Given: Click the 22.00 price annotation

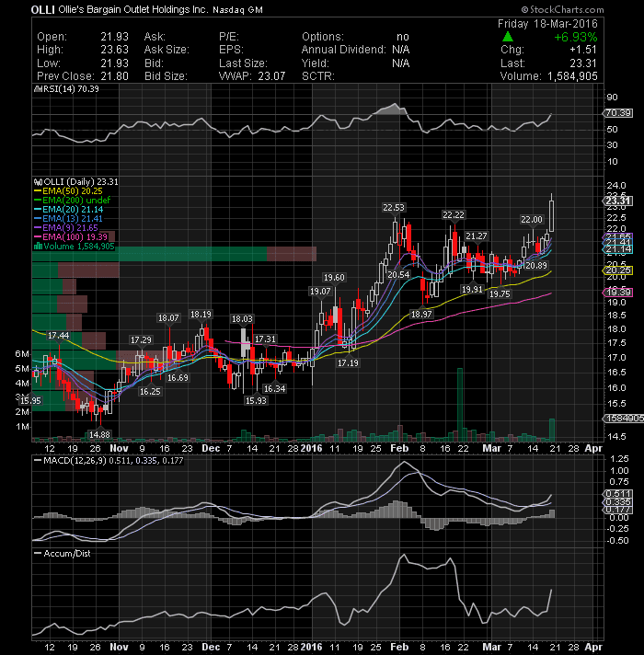Looking at the screenshot, I should (x=532, y=219).
